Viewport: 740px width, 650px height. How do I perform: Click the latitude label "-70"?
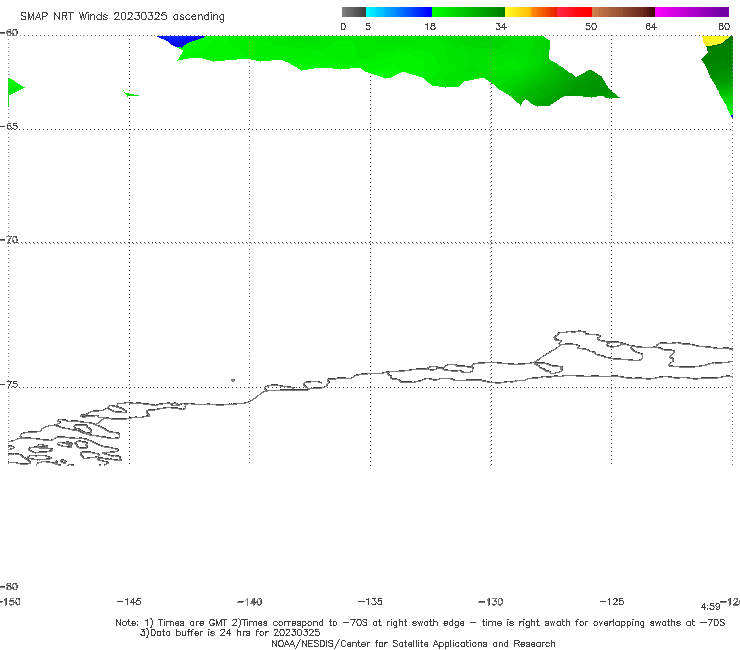point(9,239)
